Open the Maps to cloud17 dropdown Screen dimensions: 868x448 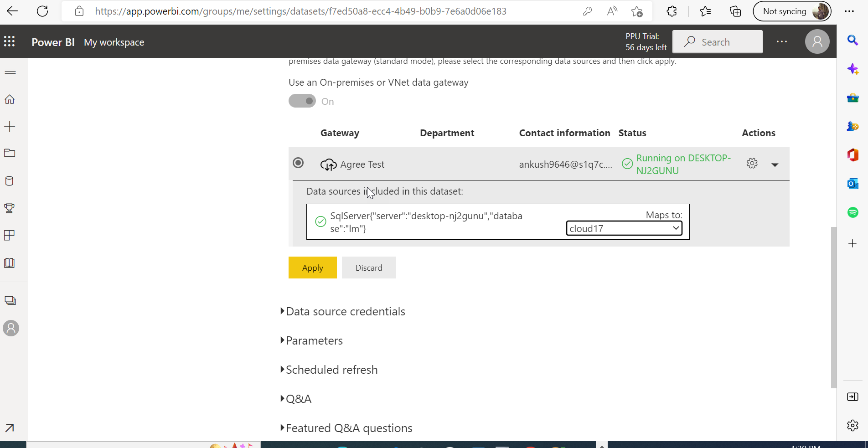[624, 228]
